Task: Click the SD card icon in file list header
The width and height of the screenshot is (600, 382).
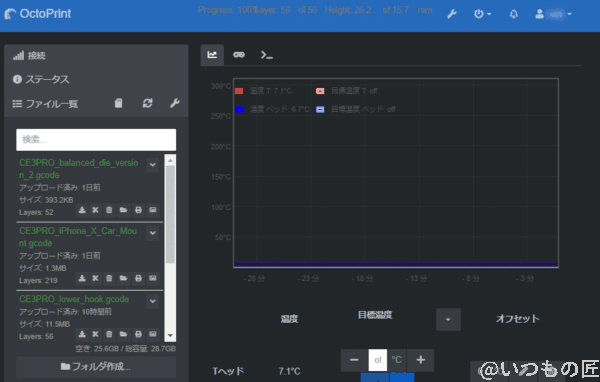Action: coord(119,103)
